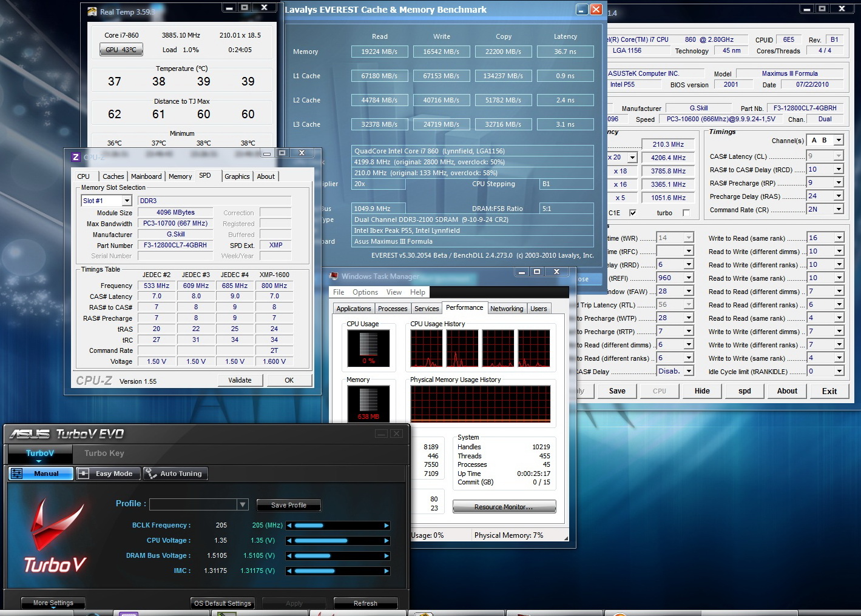The width and height of the screenshot is (861, 616).
Task: Expand Read to Read (same rank) dropdown
Action: 839,318
